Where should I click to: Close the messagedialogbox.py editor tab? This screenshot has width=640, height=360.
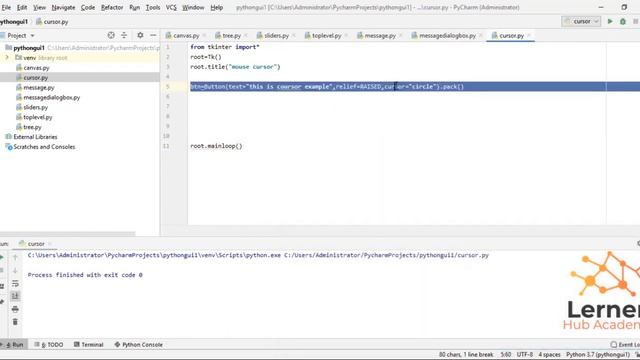pyautogui.click(x=480, y=36)
